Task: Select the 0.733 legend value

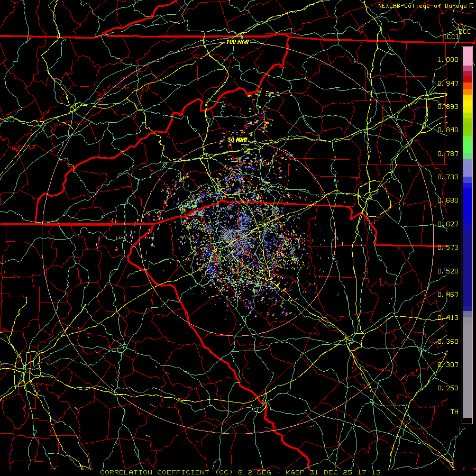Action: (448, 177)
